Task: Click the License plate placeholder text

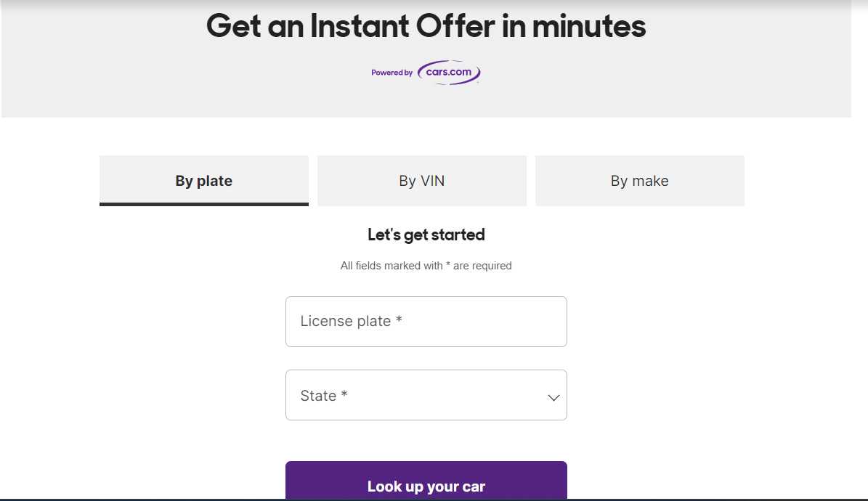Action: pos(351,321)
